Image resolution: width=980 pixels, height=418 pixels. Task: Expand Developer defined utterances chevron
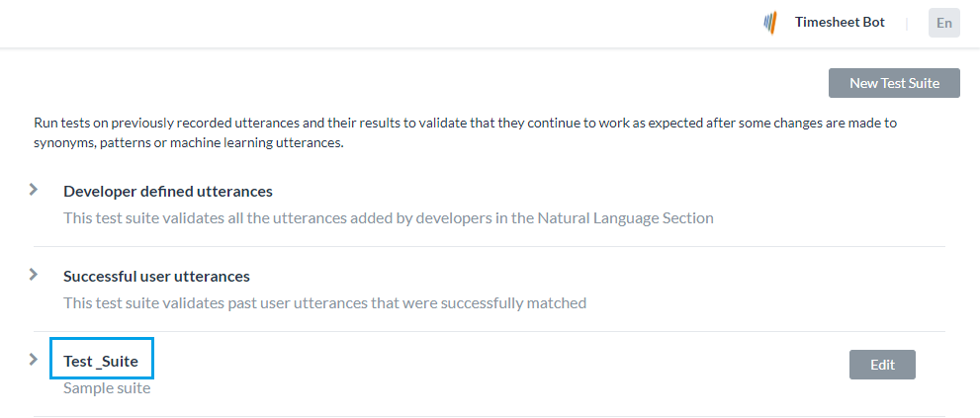tap(34, 189)
